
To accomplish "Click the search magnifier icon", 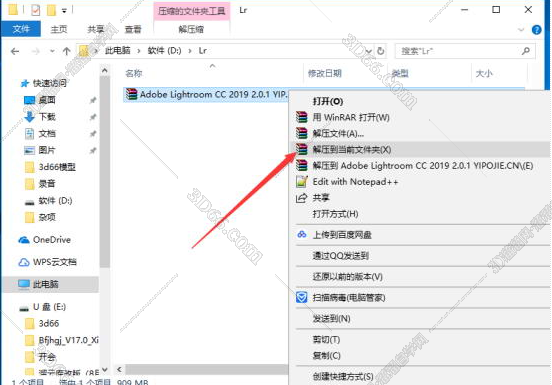I will tap(526, 51).
